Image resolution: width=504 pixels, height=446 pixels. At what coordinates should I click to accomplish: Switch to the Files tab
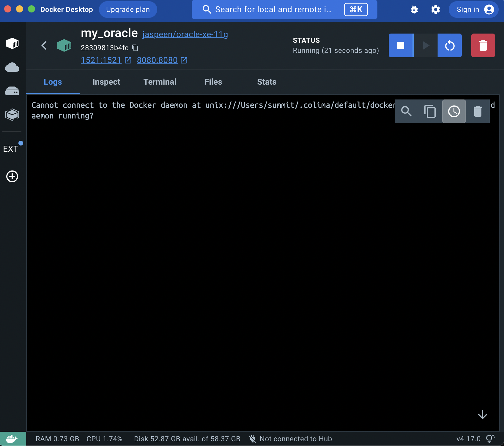click(x=213, y=82)
